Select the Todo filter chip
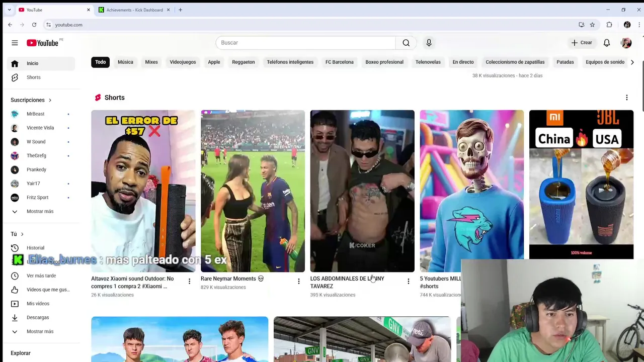The width and height of the screenshot is (644, 362). click(x=101, y=62)
